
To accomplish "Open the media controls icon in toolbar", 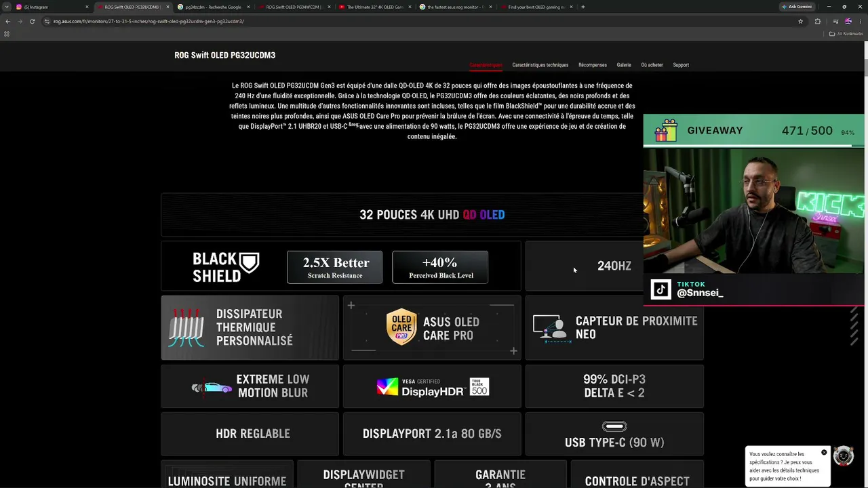I will pyautogui.click(x=835, y=21).
